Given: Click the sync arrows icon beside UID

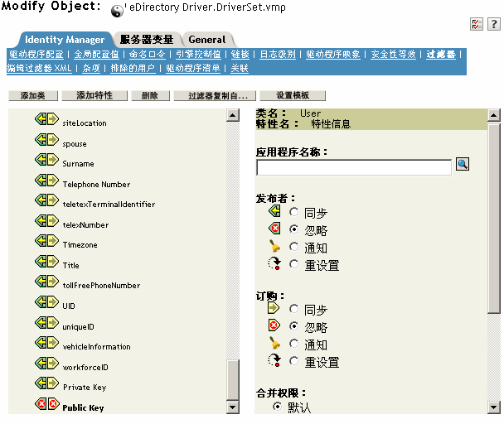Looking at the screenshot, I should [x=46, y=301].
